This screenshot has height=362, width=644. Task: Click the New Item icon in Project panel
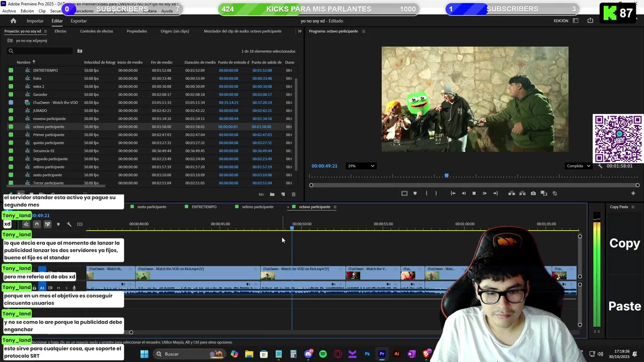click(x=283, y=194)
